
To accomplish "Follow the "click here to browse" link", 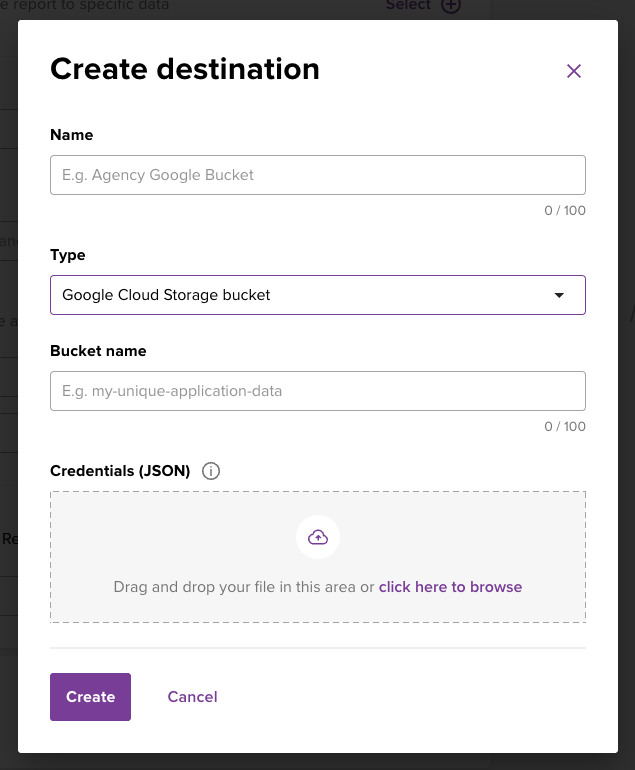I will click(450, 587).
